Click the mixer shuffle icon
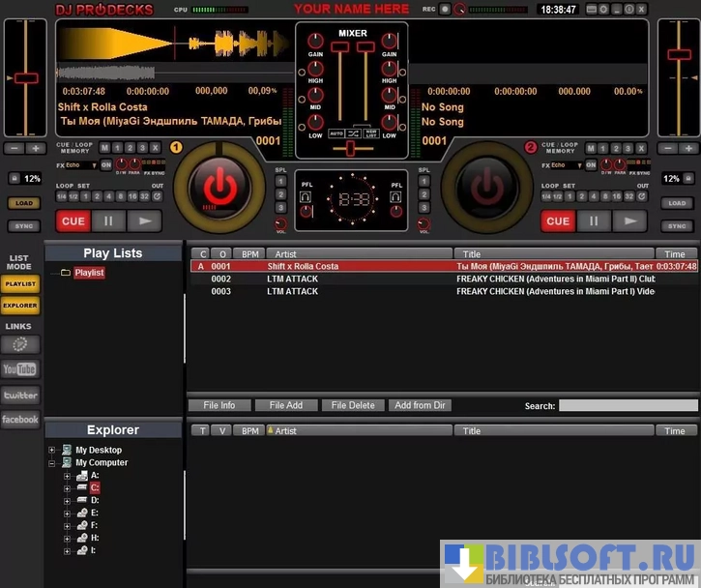Image resolution: width=701 pixels, height=588 pixels. 353,132
